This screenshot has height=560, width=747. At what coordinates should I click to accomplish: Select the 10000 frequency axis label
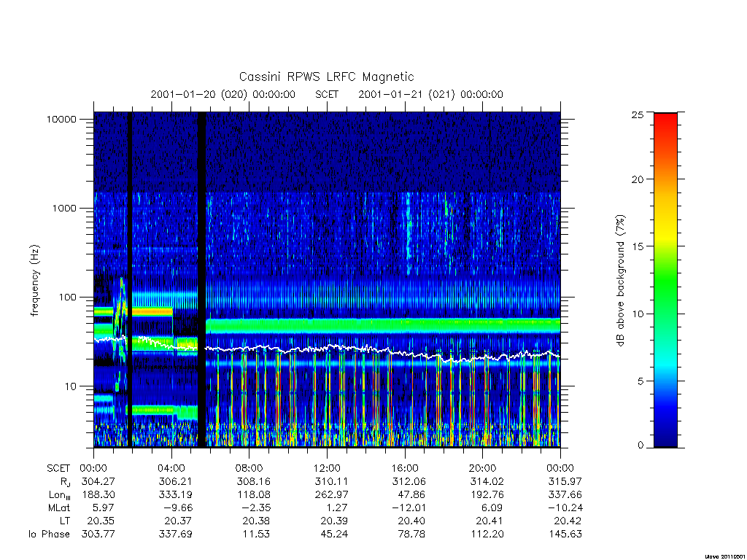pos(61,119)
